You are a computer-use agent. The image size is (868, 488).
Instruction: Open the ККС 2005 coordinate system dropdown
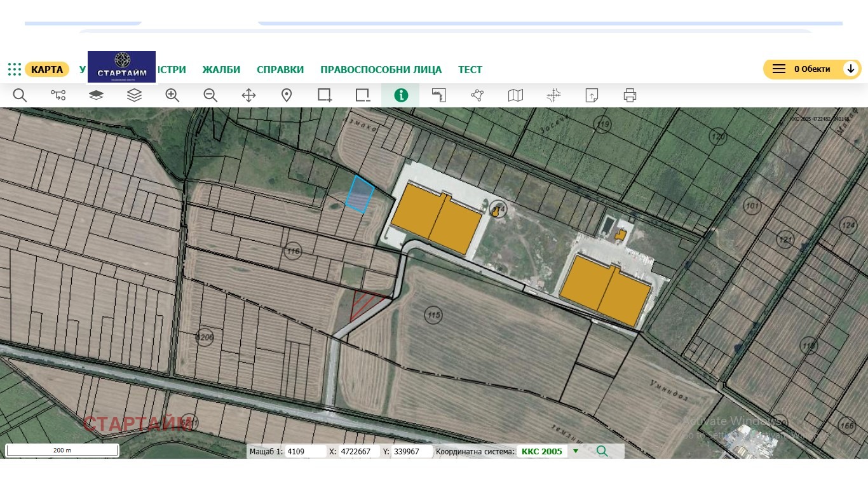tap(575, 451)
